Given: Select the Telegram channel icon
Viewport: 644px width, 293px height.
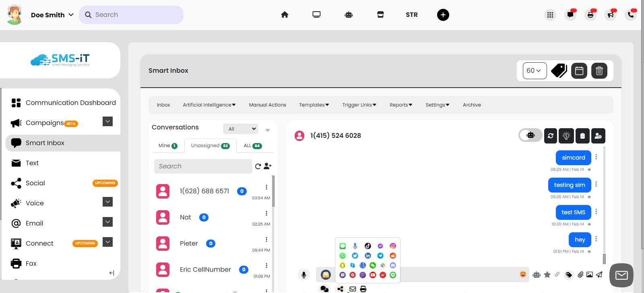Looking at the screenshot, I should [x=380, y=256].
